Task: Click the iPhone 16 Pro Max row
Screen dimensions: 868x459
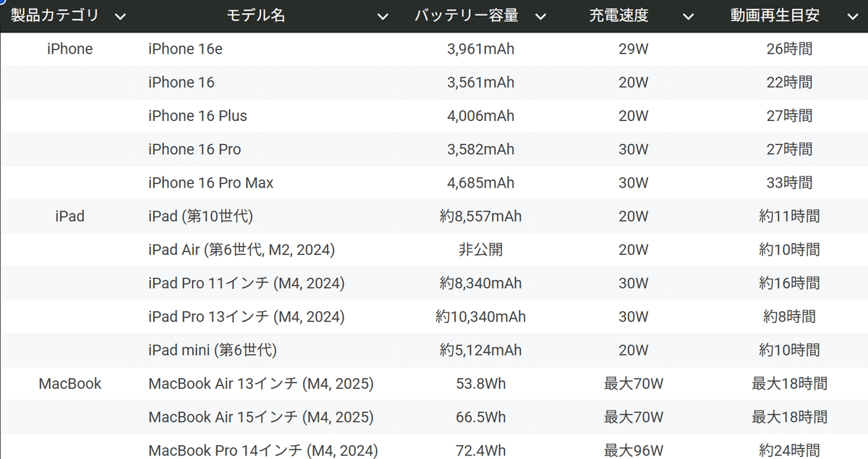Action: (x=211, y=182)
